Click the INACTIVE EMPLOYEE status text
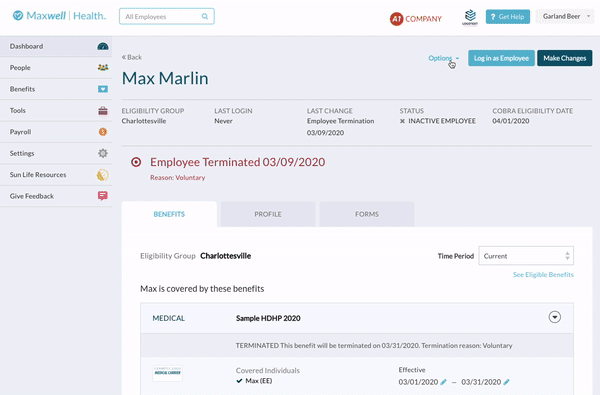The height and width of the screenshot is (395, 600). [x=442, y=121]
